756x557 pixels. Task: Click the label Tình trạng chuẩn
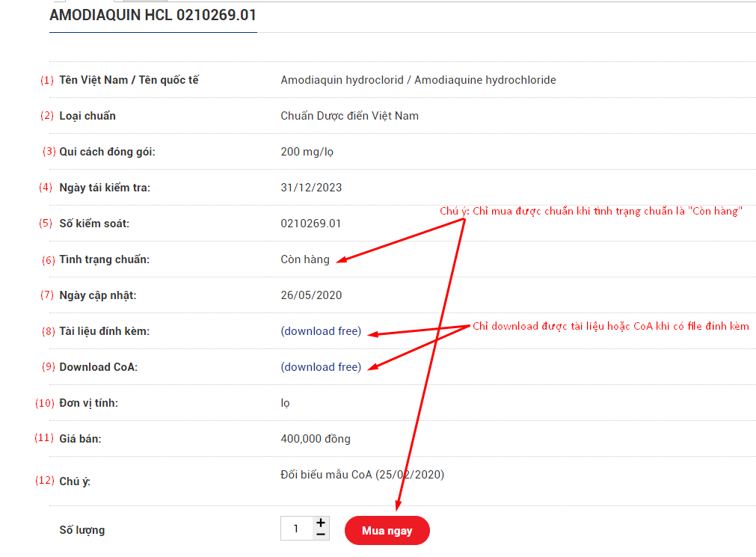(104, 259)
